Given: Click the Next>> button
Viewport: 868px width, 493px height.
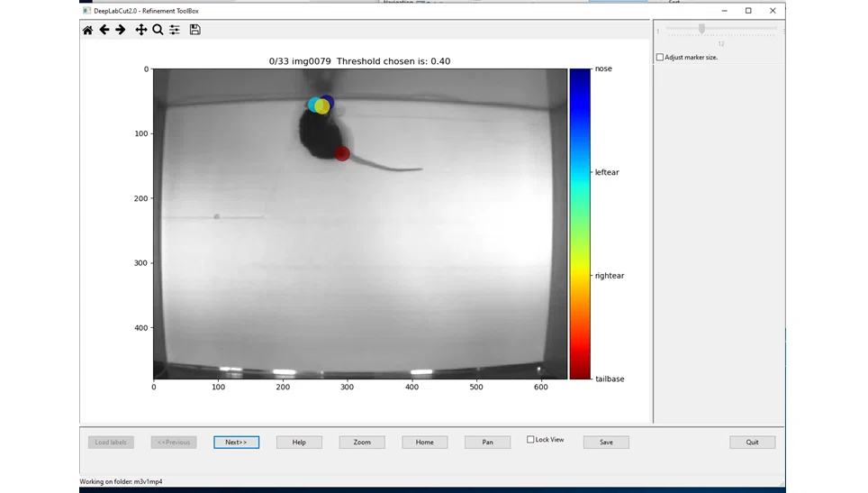Looking at the screenshot, I should [237, 442].
